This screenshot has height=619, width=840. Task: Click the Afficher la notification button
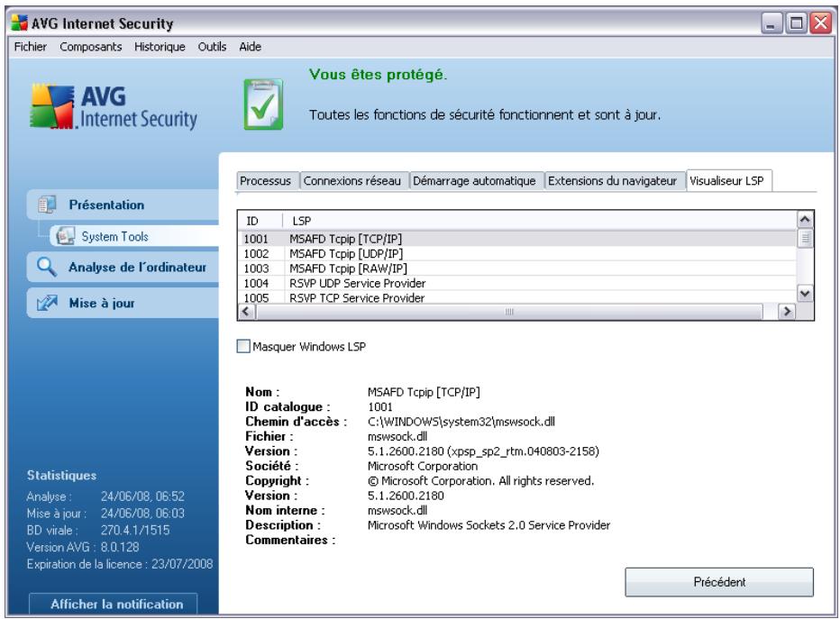[114, 604]
